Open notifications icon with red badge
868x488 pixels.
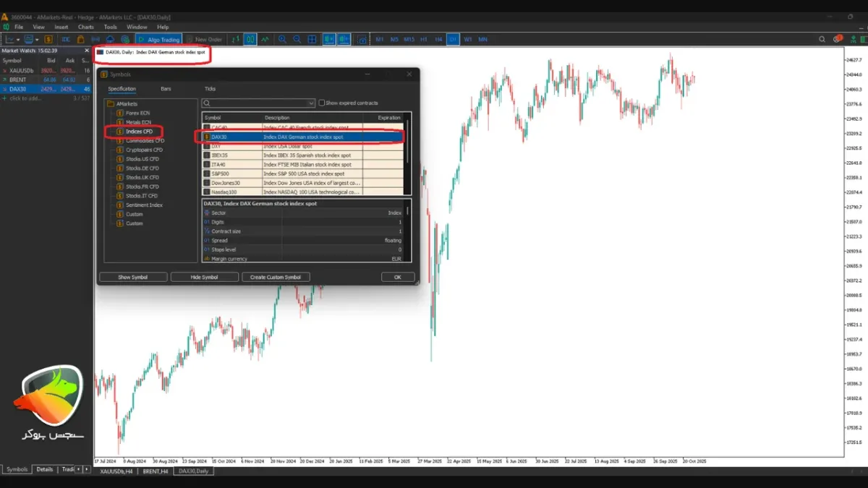click(838, 39)
